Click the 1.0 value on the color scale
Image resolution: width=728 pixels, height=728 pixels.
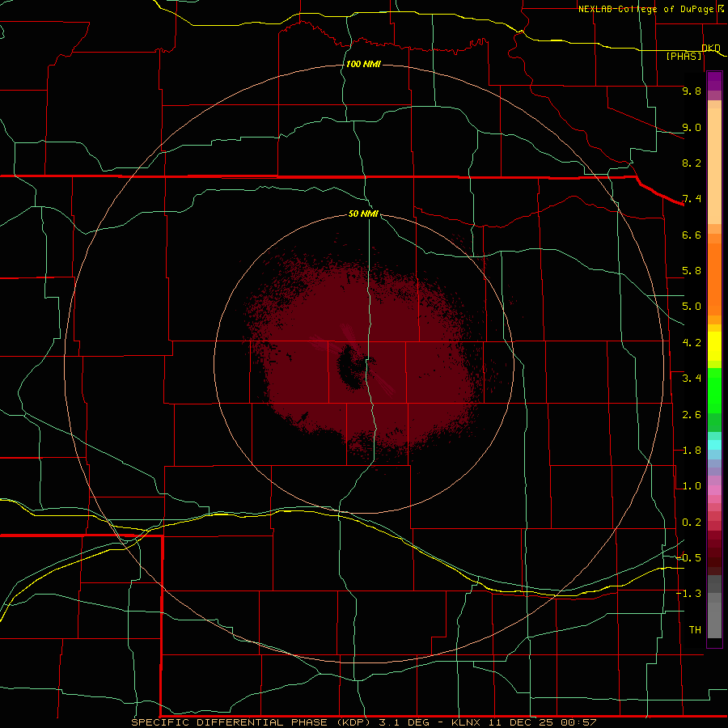[x=692, y=486]
